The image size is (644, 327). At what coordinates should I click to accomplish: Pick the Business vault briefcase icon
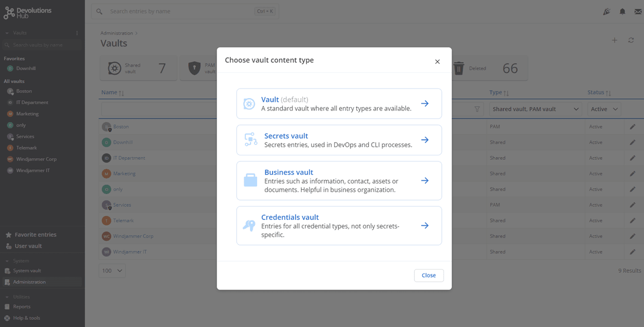(x=251, y=181)
